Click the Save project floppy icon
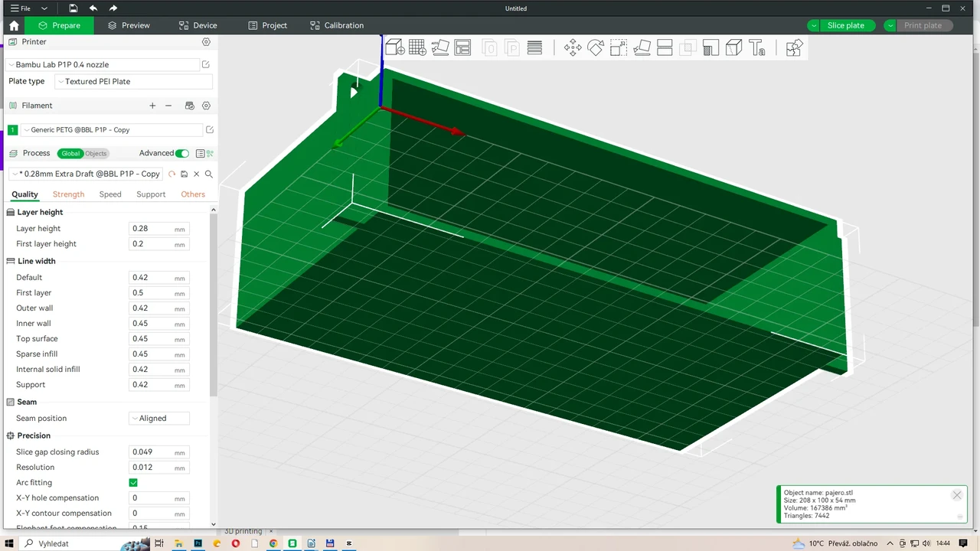The height and width of the screenshot is (551, 980). coord(73,8)
